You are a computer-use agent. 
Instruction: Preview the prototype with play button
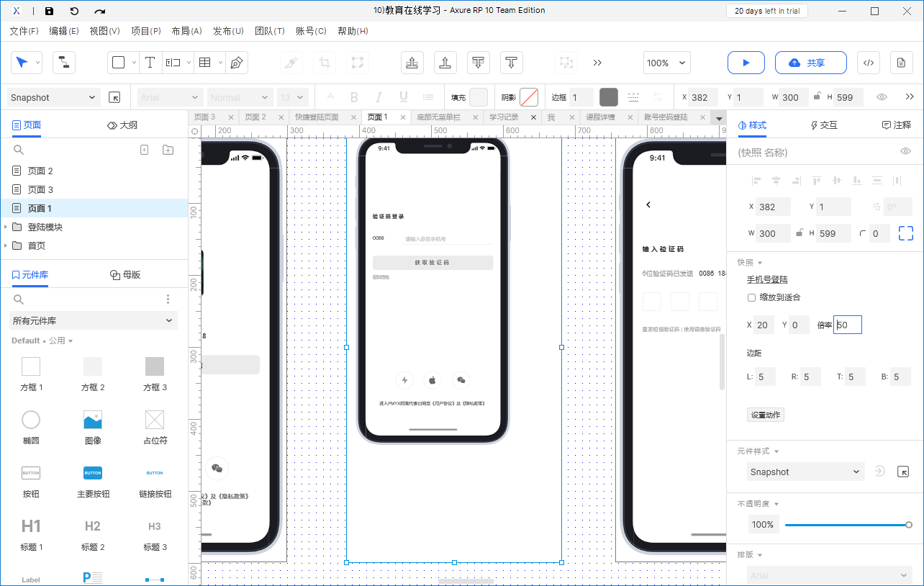point(746,63)
